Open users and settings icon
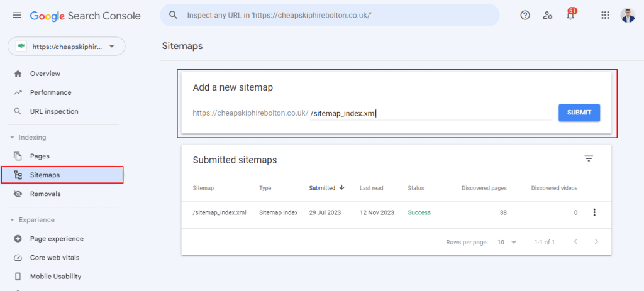 548,16
